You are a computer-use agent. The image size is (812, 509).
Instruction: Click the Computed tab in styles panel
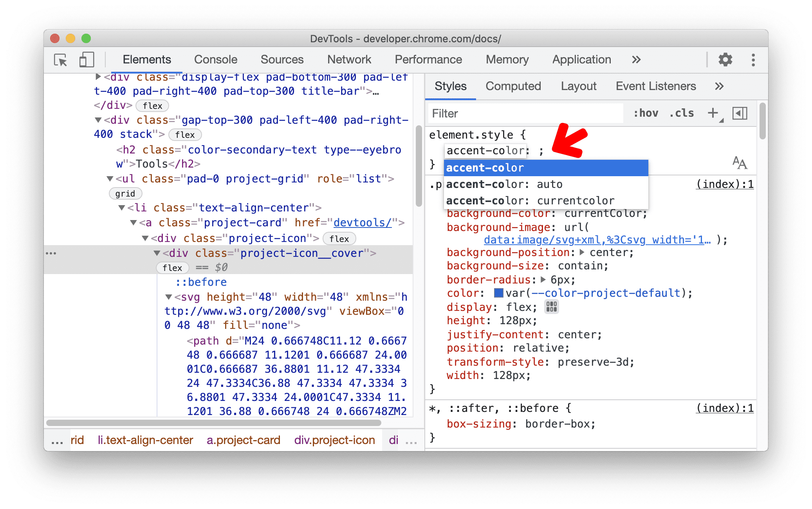513,86
